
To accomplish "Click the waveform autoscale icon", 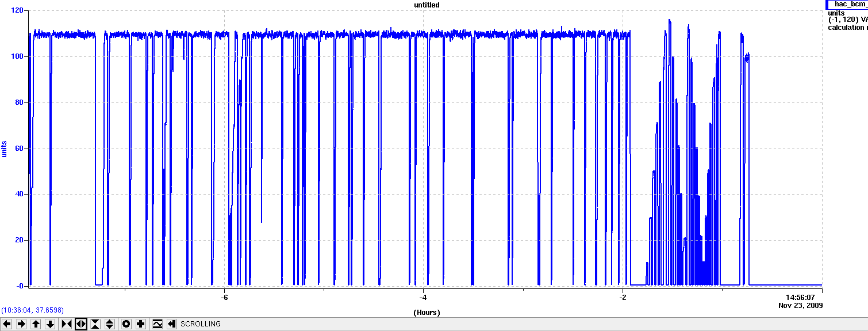I will point(158,324).
